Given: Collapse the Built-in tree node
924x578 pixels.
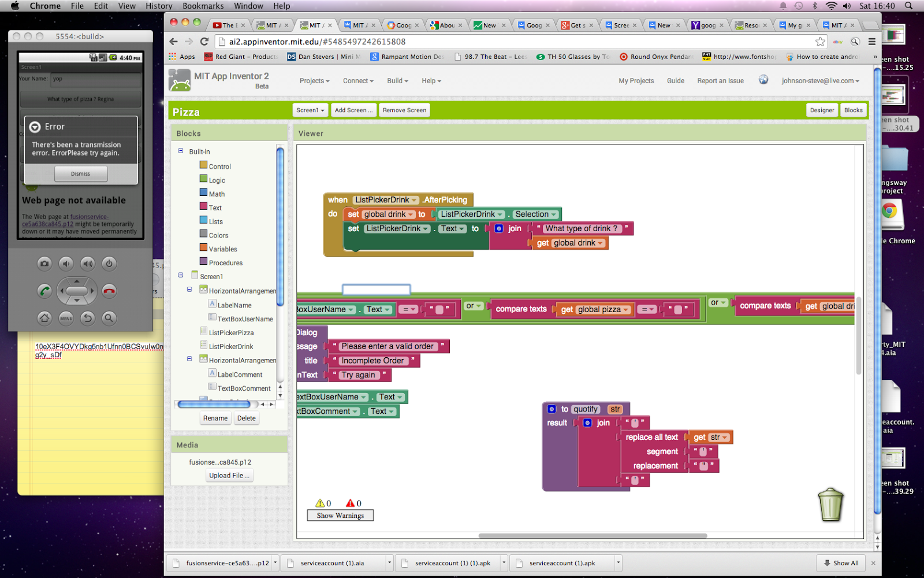Looking at the screenshot, I should (x=181, y=151).
